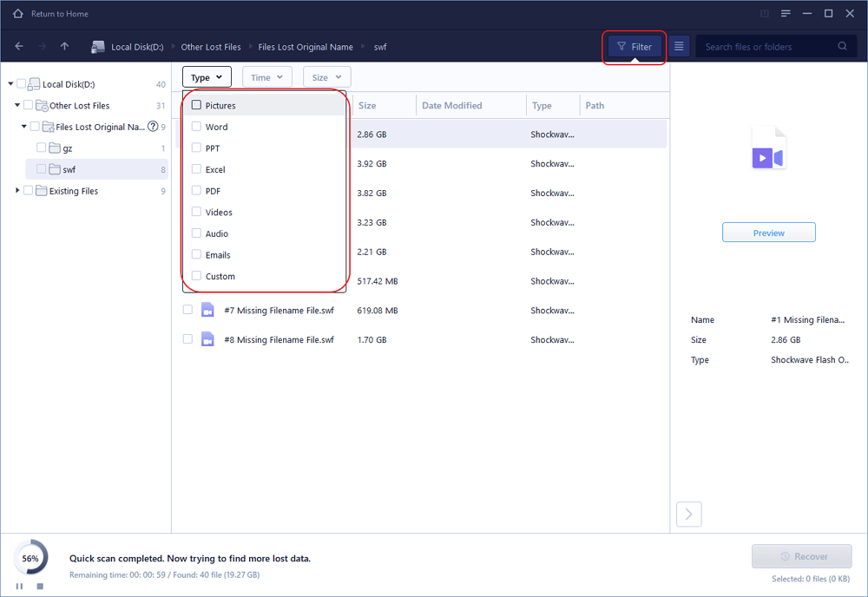Sort by the Date Modified column header
The height and width of the screenshot is (597, 868).
(451, 106)
